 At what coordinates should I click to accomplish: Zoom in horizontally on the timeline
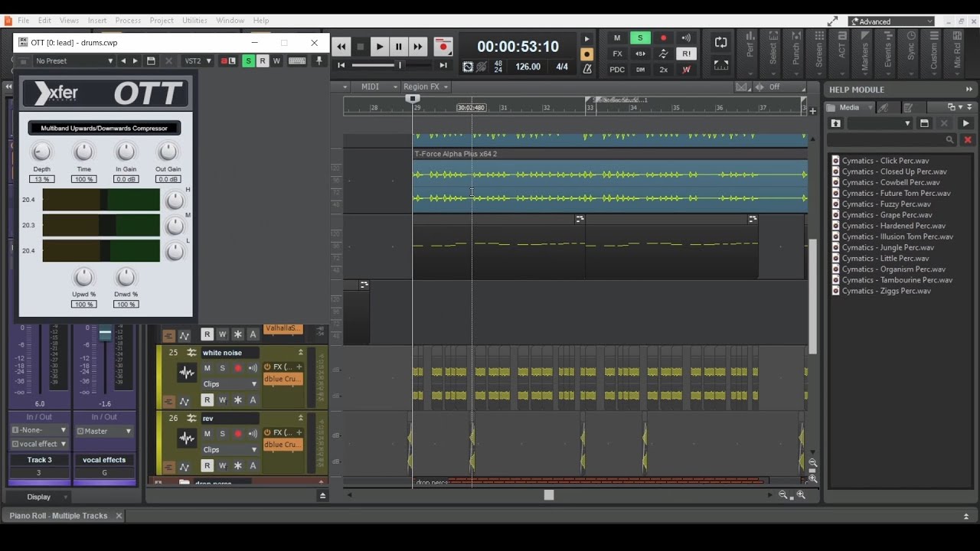point(801,495)
